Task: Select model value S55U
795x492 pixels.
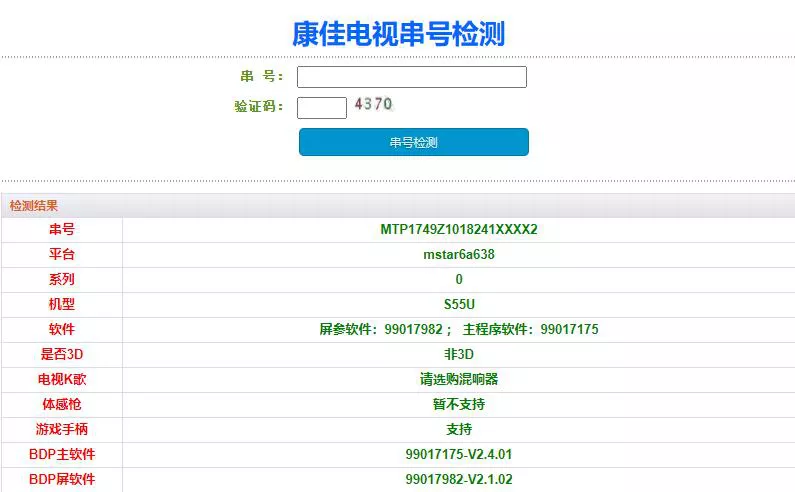Action: pyautogui.click(x=459, y=304)
